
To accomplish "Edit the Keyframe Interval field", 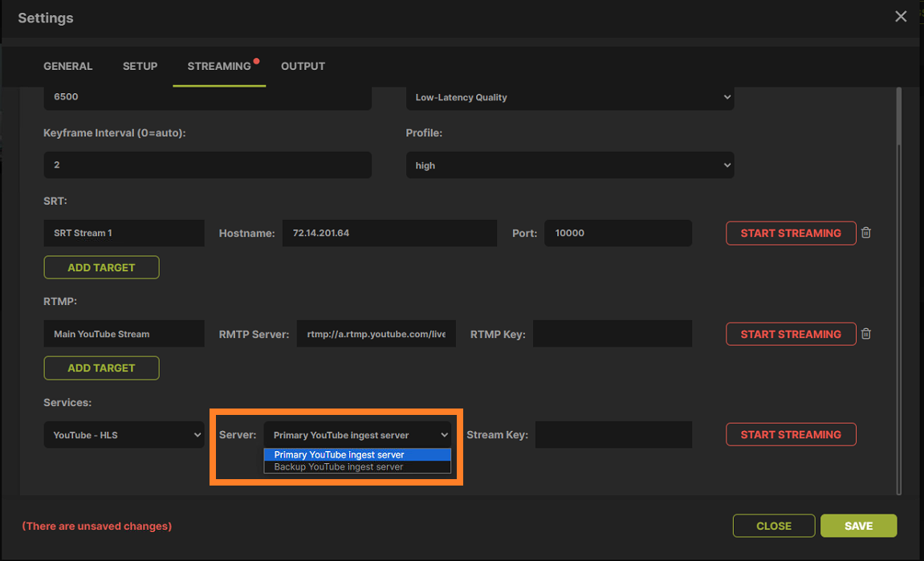I will pyautogui.click(x=207, y=165).
